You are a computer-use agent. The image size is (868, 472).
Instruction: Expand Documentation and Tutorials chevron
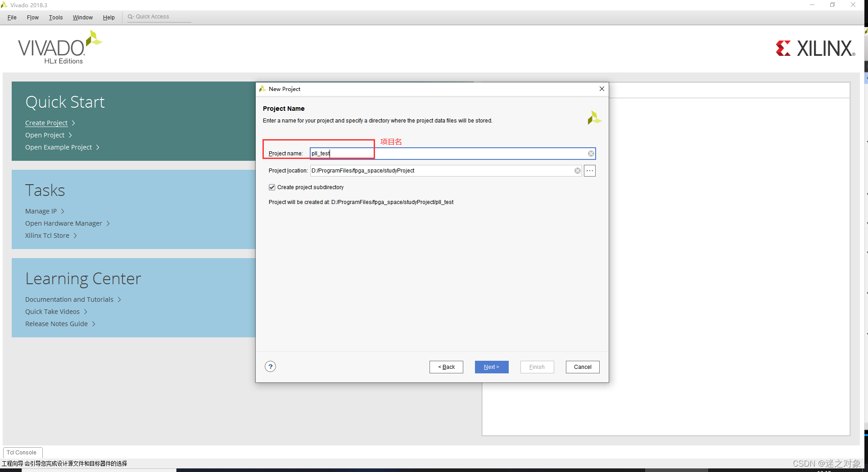[119, 300]
